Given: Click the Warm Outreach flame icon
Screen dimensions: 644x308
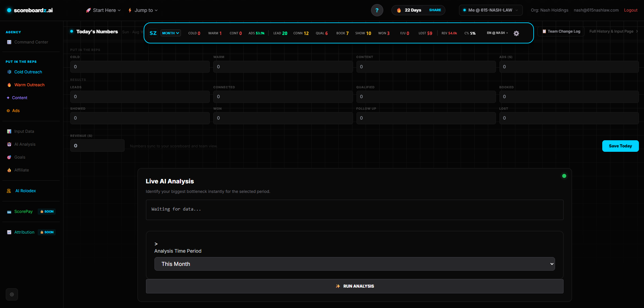Looking at the screenshot, I should tap(9, 85).
